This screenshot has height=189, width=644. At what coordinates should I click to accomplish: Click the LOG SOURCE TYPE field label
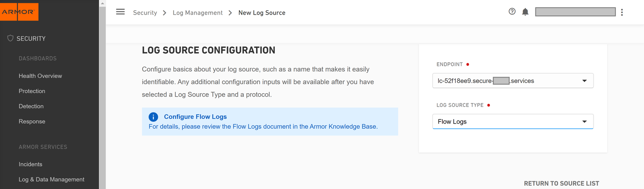[x=460, y=105]
